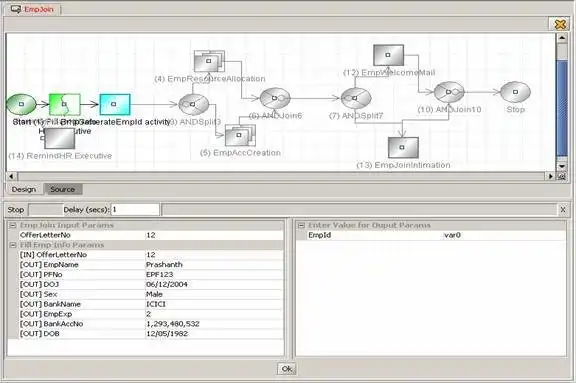Click the scroll up arrow of canvas
The height and width of the screenshot is (383, 576).
pos(562,38)
